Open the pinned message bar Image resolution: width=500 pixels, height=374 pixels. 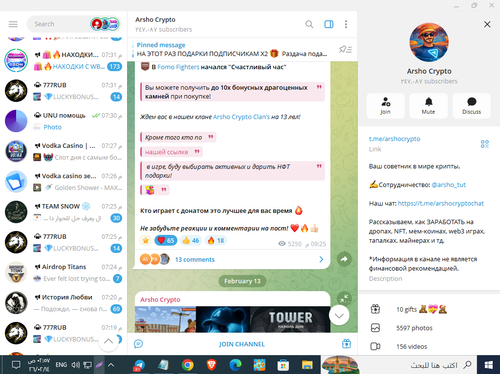(232, 49)
